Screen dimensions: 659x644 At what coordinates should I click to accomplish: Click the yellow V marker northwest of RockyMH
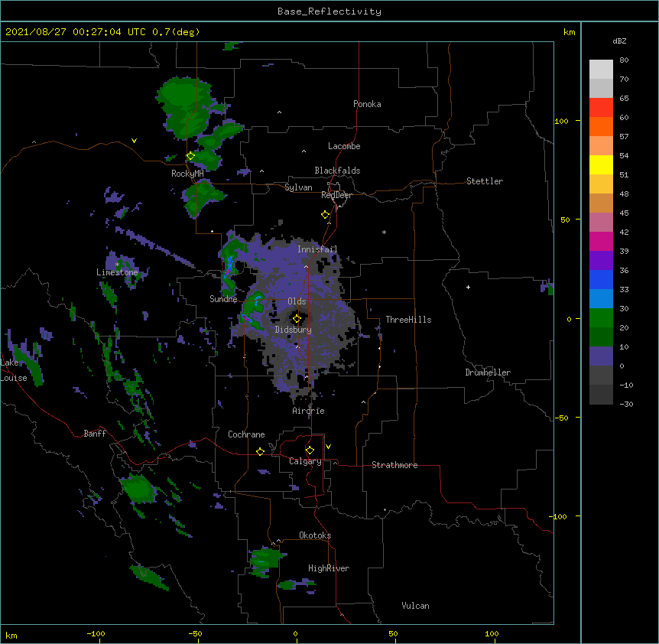(x=134, y=141)
